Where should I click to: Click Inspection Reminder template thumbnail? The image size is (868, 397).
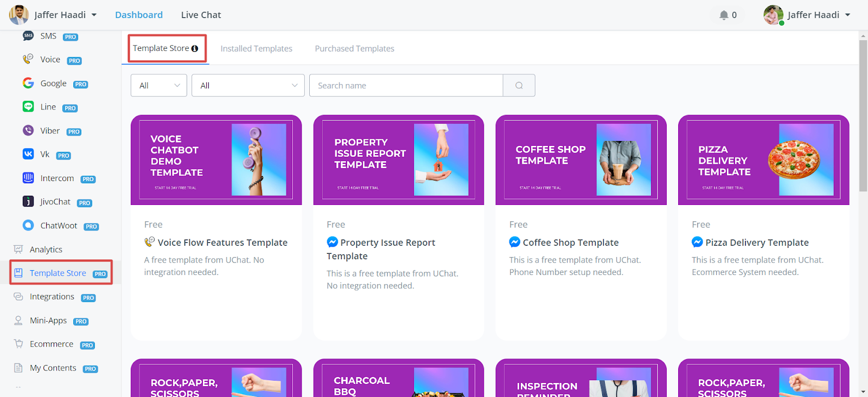(581, 378)
